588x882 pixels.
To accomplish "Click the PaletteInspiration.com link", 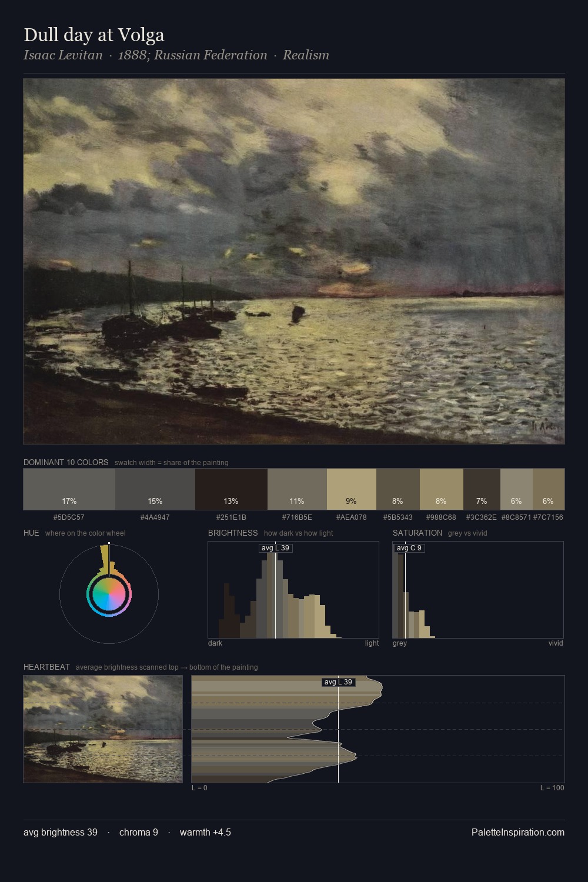I will (x=518, y=832).
